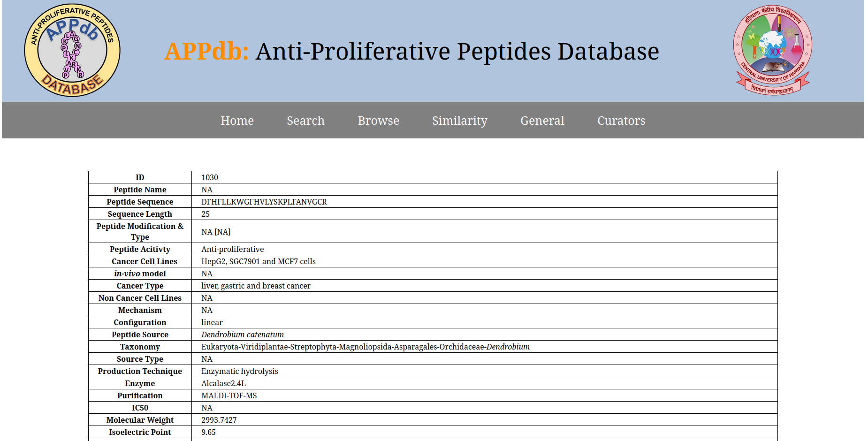Click the Sequence Length label

point(140,214)
